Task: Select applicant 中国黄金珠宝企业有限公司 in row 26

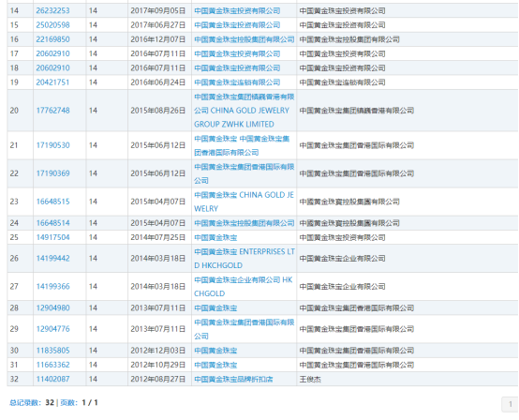Action: 342,259
